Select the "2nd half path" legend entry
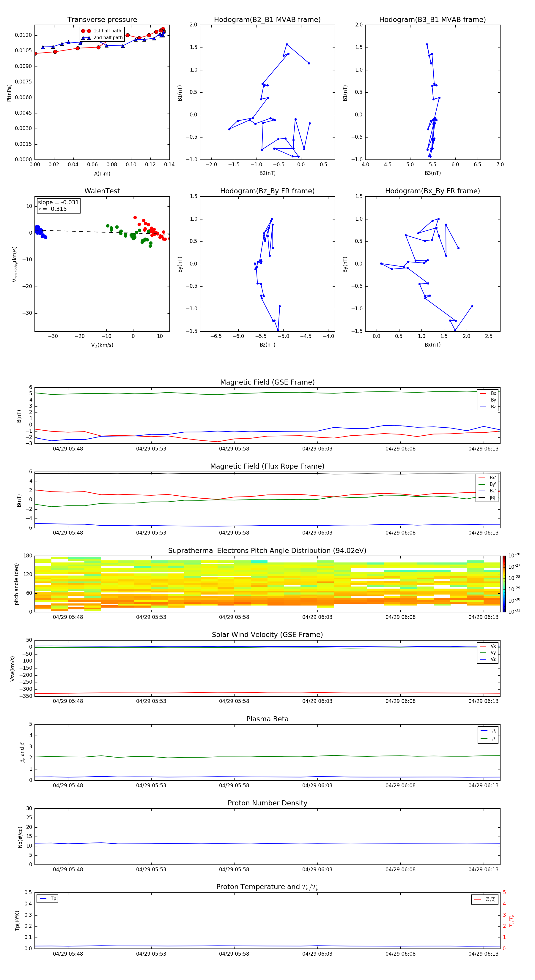 point(102,38)
